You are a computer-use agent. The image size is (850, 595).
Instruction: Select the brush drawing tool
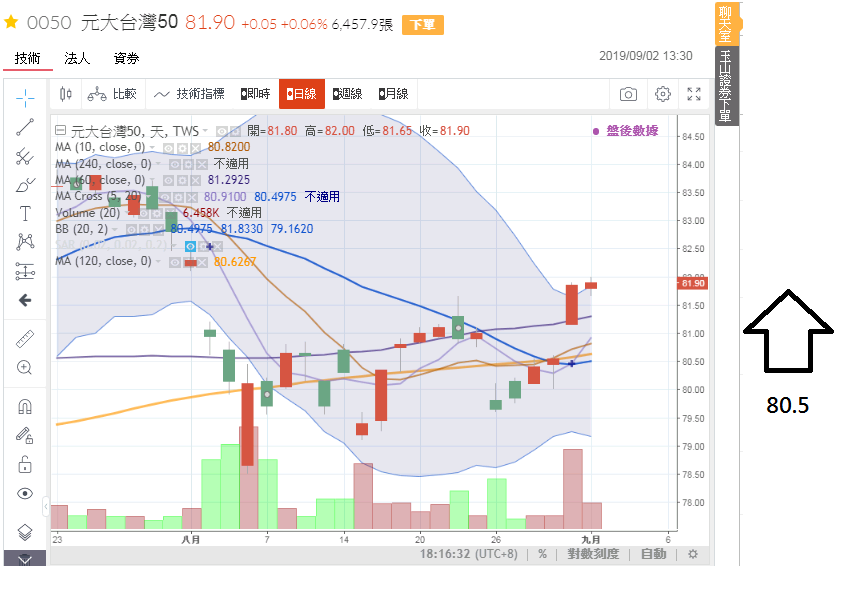[25, 185]
